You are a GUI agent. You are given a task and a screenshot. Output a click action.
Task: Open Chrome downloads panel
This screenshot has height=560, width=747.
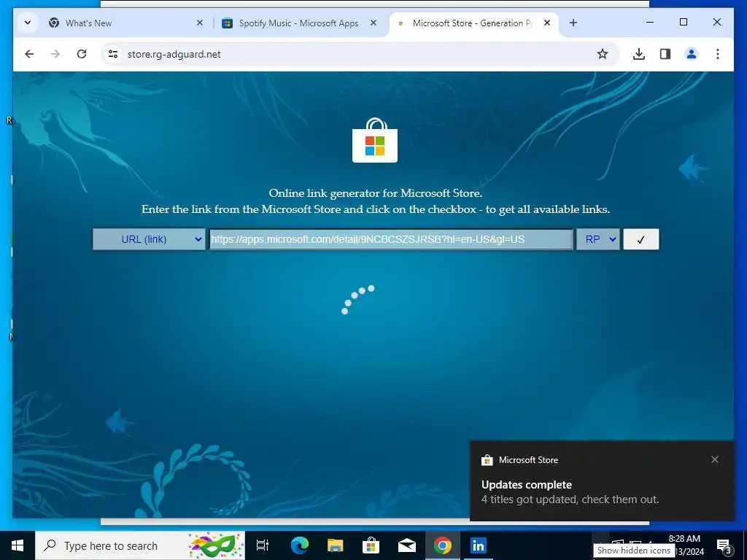coord(639,54)
